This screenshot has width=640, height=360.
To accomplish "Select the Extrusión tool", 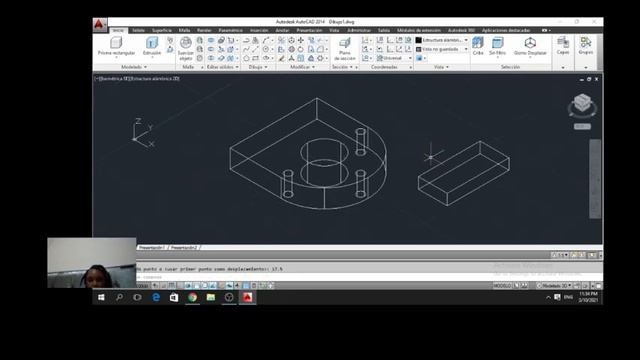I will click(151, 46).
